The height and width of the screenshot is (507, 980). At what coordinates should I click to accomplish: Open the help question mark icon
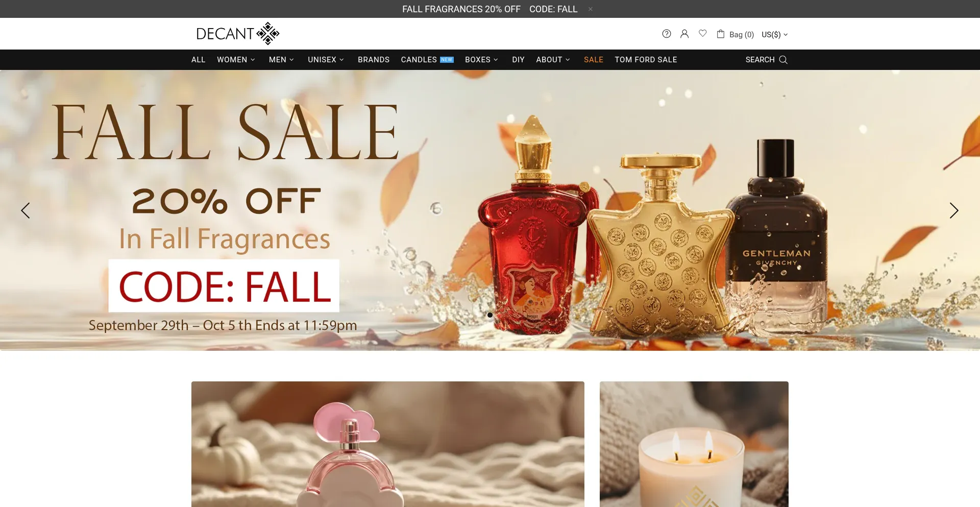click(666, 34)
